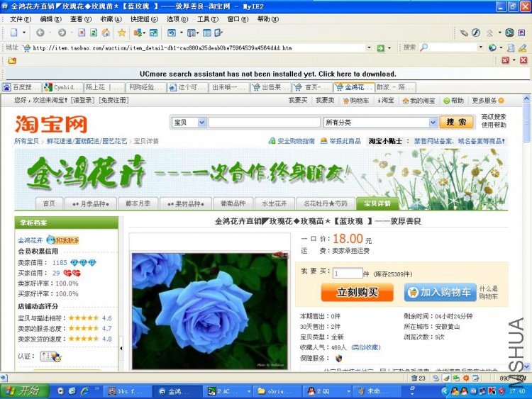Click the blue 加入购物车 button
This screenshot has width=532, height=399.
[x=440, y=292]
